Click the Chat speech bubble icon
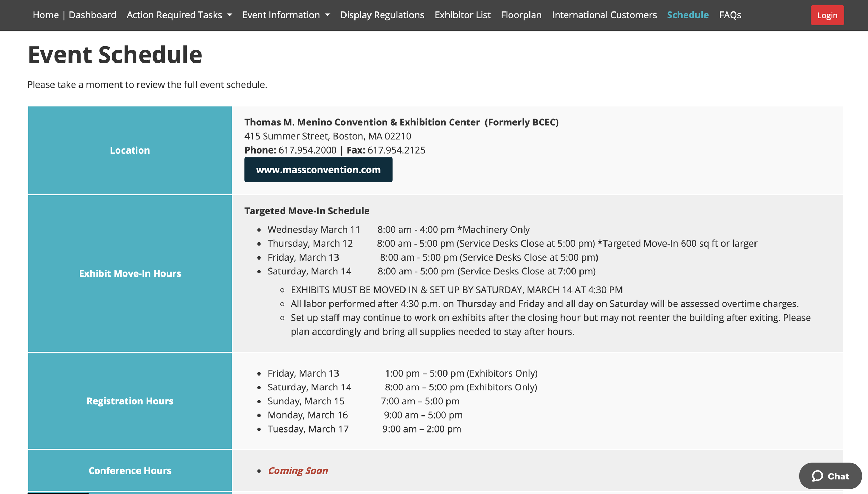The height and width of the screenshot is (494, 868). pos(817,476)
